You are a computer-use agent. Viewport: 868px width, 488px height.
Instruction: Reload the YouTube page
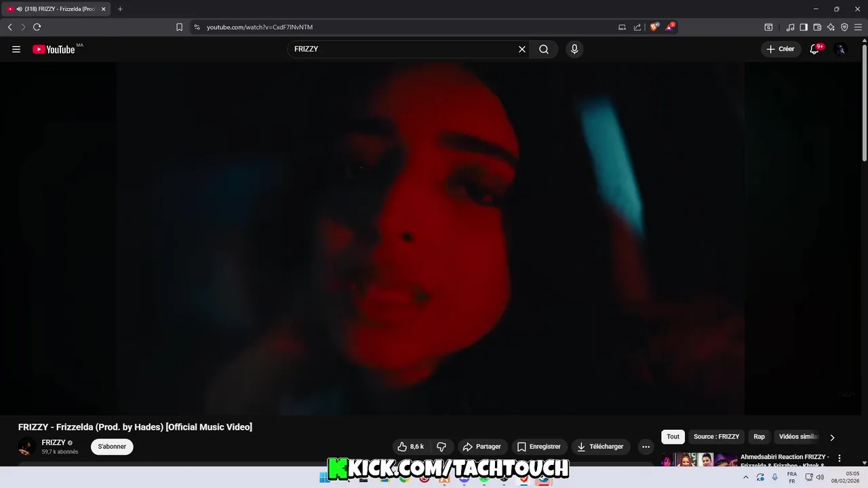37,27
